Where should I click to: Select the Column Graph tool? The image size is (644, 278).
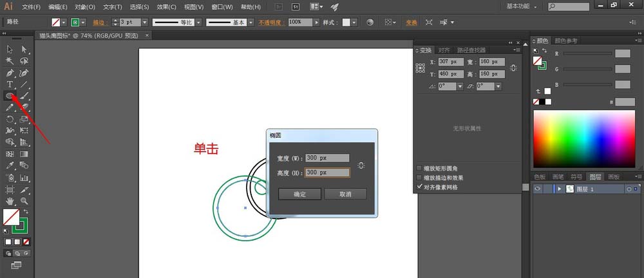tap(24, 178)
